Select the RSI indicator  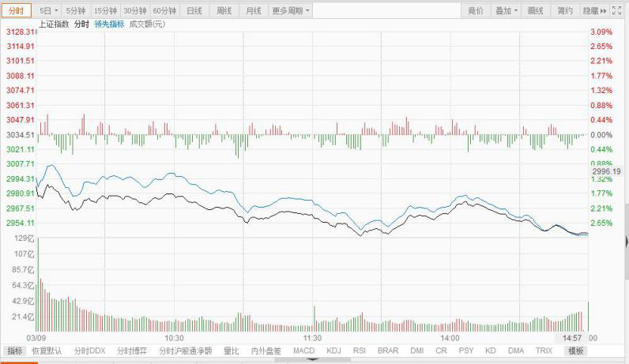(360, 351)
